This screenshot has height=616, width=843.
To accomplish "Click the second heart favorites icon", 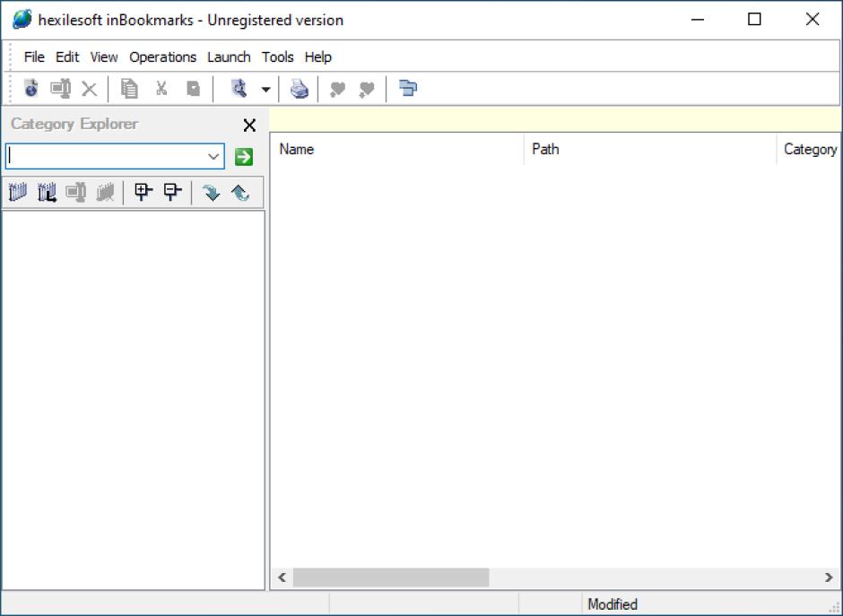I will pos(367,90).
